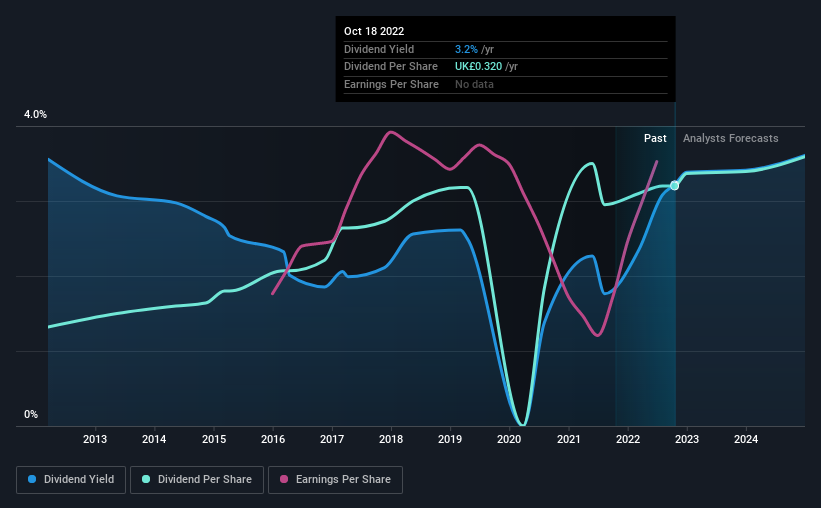Click the 2022 x-axis label

628,439
